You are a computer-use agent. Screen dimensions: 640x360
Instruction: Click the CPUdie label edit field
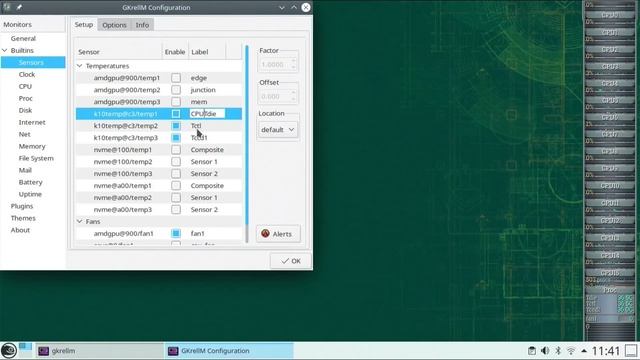tap(207, 113)
